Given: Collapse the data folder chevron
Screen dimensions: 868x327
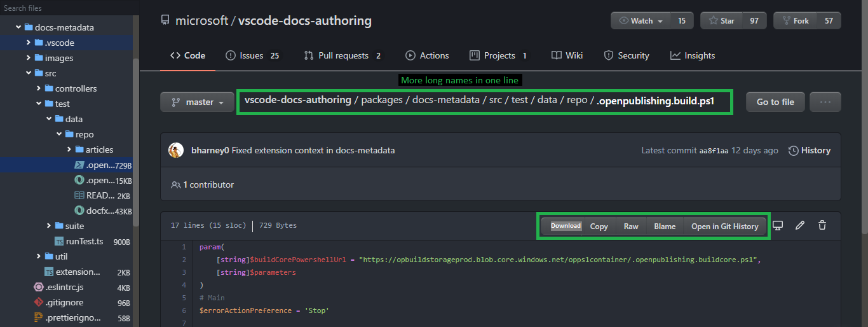Looking at the screenshot, I should pos(49,119).
